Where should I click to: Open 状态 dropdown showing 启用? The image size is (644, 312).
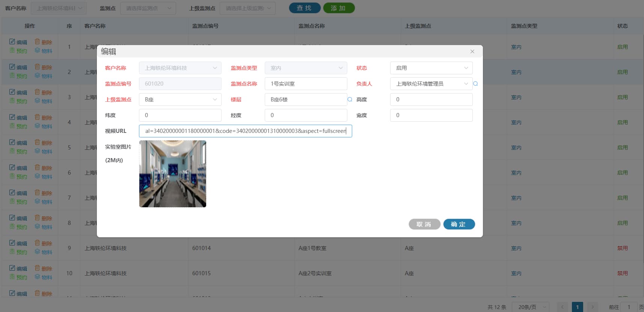pyautogui.click(x=431, y=68)
